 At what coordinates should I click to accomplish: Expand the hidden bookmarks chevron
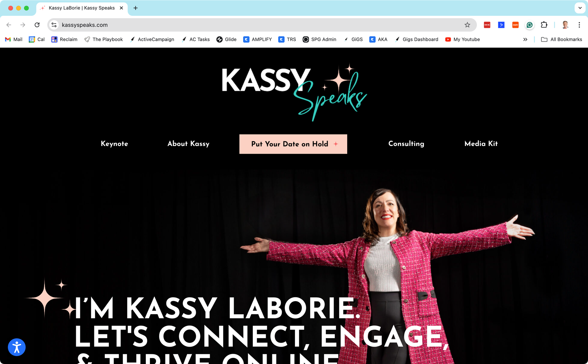coord(525,39)
